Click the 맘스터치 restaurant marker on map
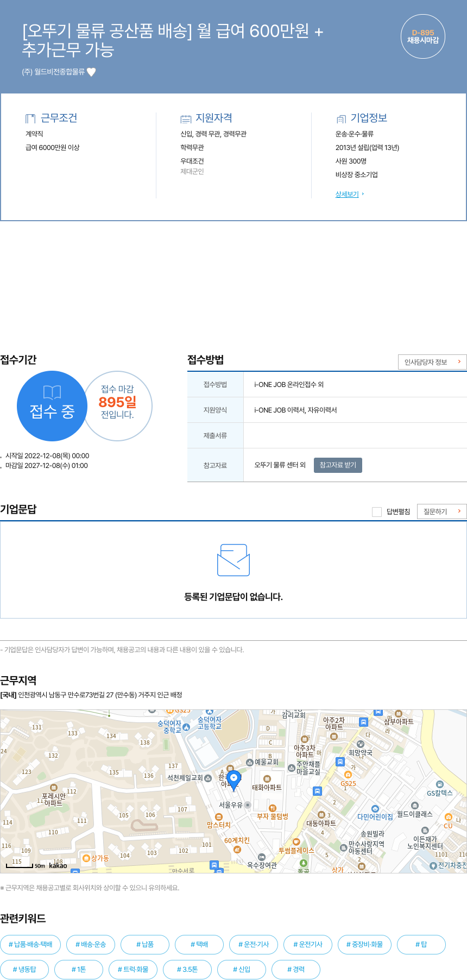The width and height of the screenshot is (467, 980). tap(219, 817)
